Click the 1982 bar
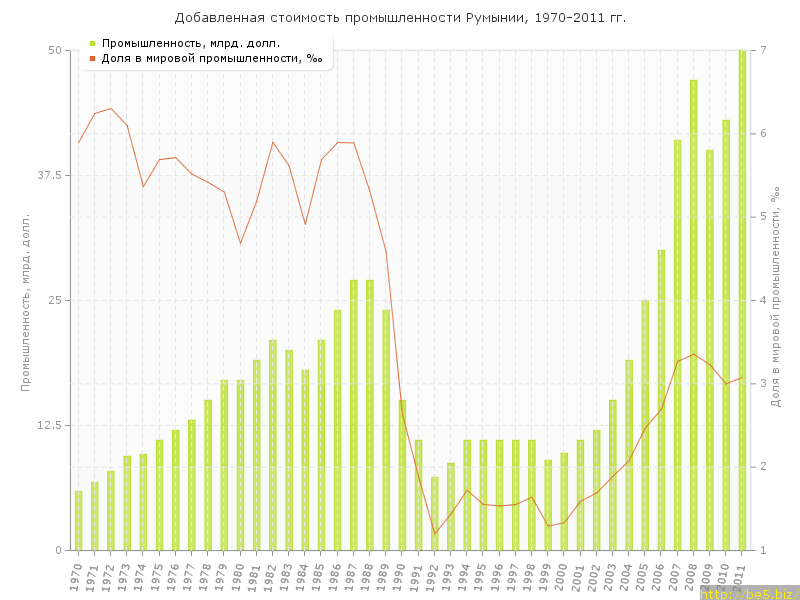800x600 pixels. click(x=273, y=445)
